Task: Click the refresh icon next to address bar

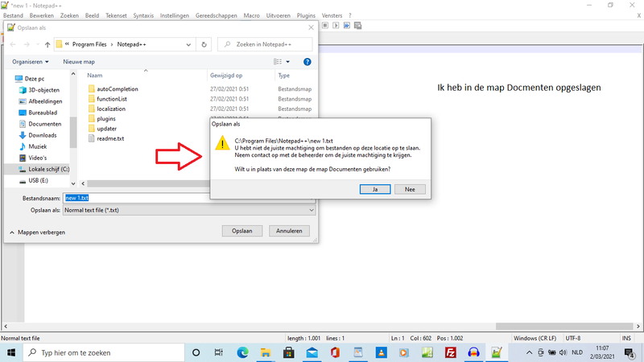Action: (204, 44)
